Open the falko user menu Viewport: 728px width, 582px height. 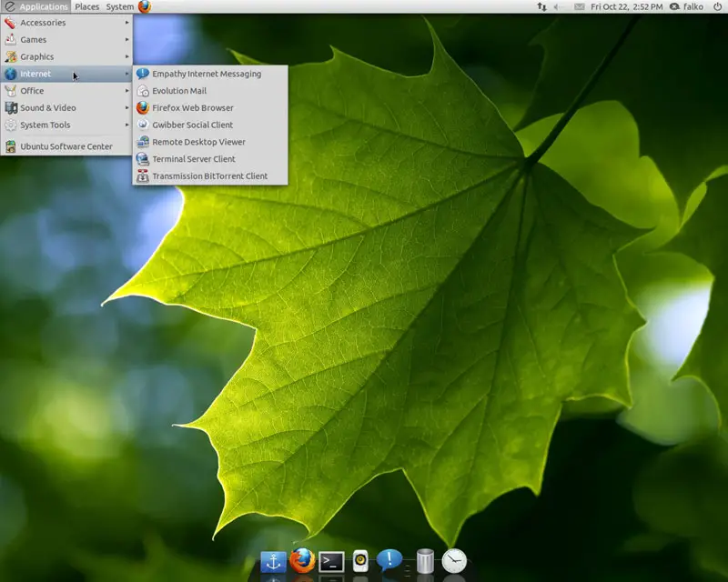[x=687, y=6]
